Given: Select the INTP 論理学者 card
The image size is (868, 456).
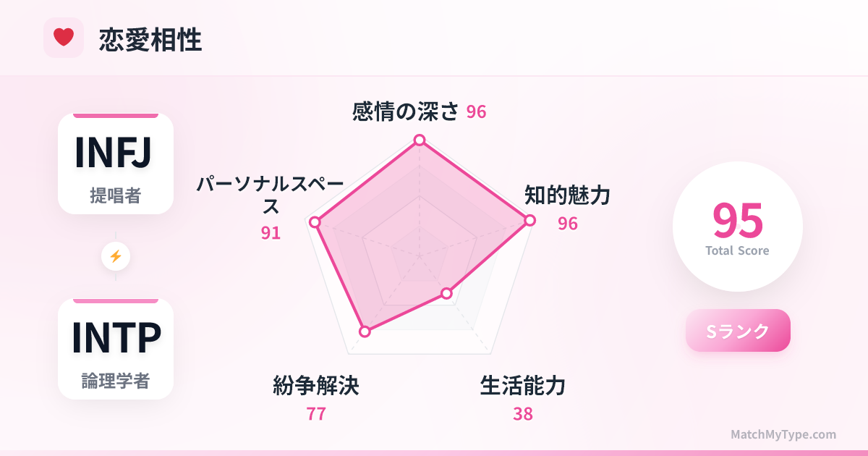Looking at the screenshot, I should pos(116,349).
